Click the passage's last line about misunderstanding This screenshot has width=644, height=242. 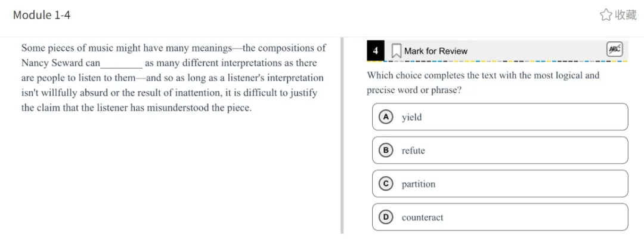point(137,108)
